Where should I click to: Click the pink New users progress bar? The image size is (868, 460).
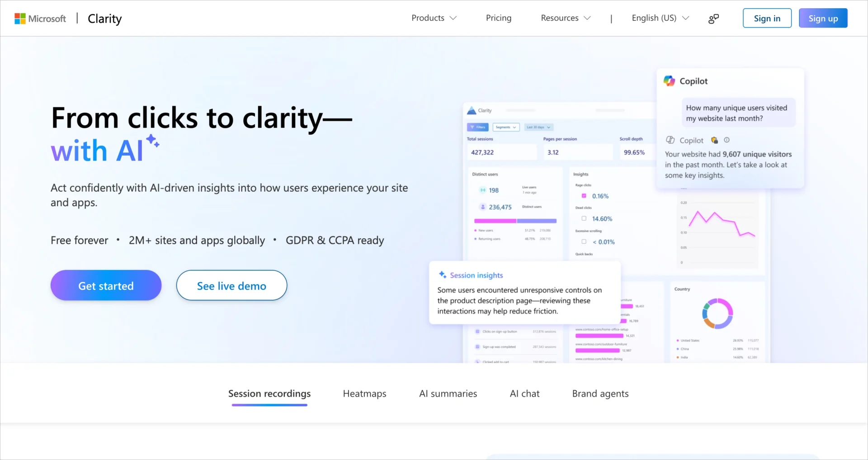[x=495, y=221]
